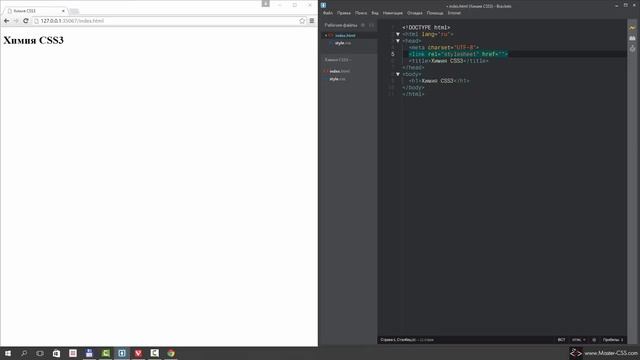Screen dimensions: 640x360
Task: Click Live Preview lightning icon in Brackets
Action: 632,27
